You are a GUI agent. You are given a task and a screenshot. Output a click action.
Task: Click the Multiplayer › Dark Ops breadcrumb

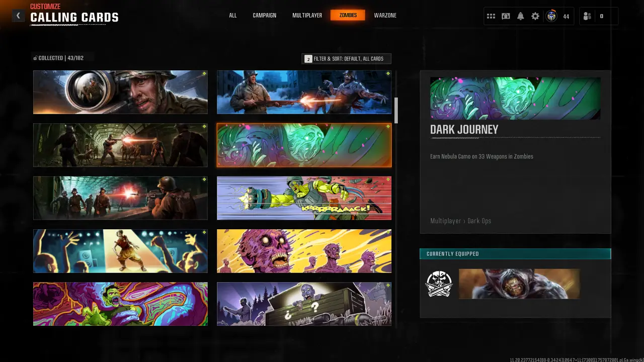(x=460, y=221)
